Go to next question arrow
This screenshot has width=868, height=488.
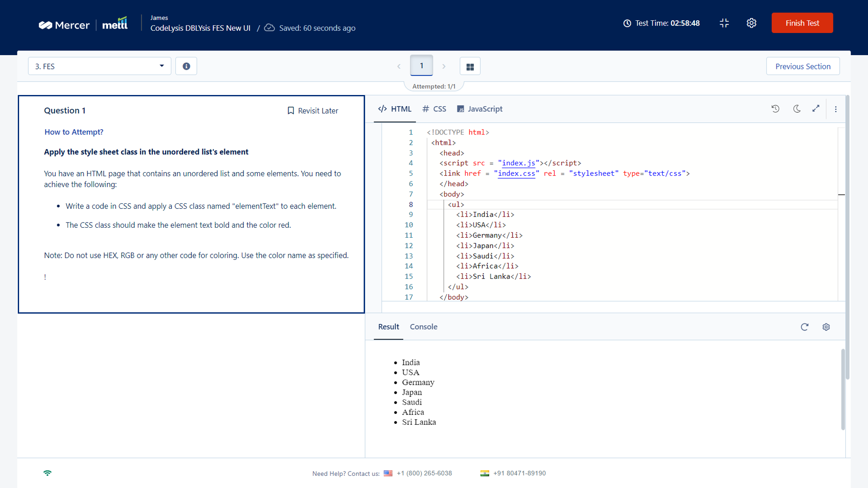point(444,66)
